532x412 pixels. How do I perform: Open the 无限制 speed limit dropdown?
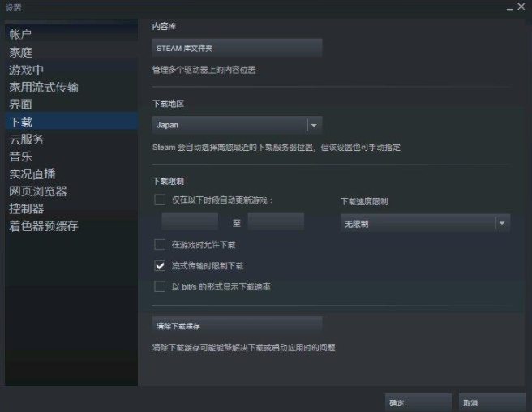pos(425,223)
